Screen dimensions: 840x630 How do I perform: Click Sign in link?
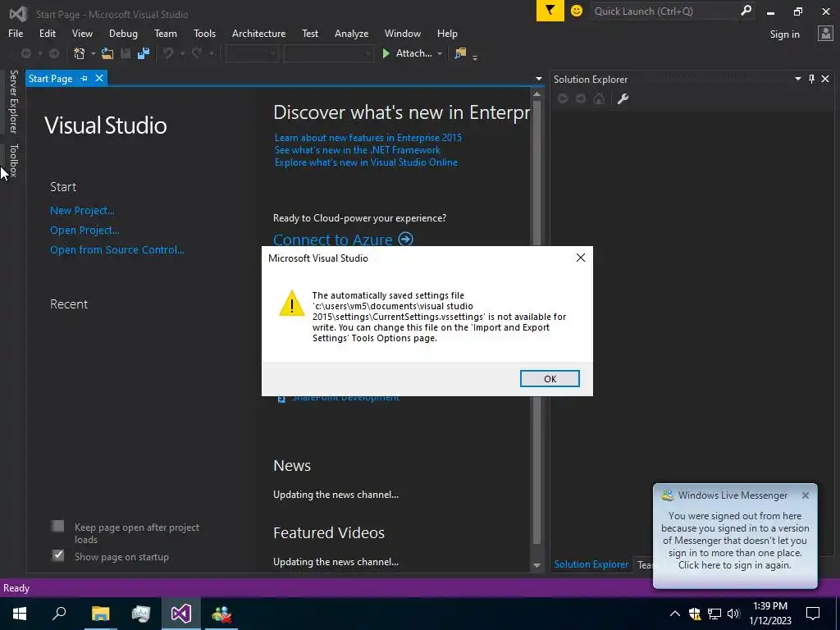(784, 34)
